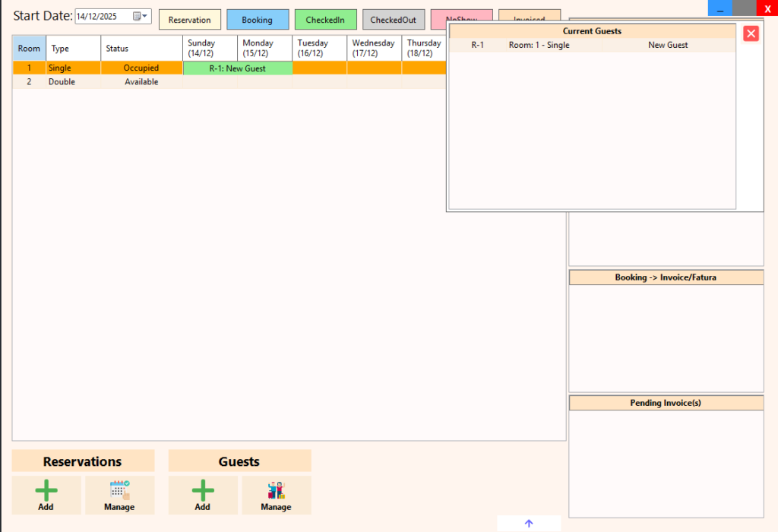The width and height of the screenshot is (778, 532).
Task: Click the blue up arrow at bottom
Action: click(529, 524)
